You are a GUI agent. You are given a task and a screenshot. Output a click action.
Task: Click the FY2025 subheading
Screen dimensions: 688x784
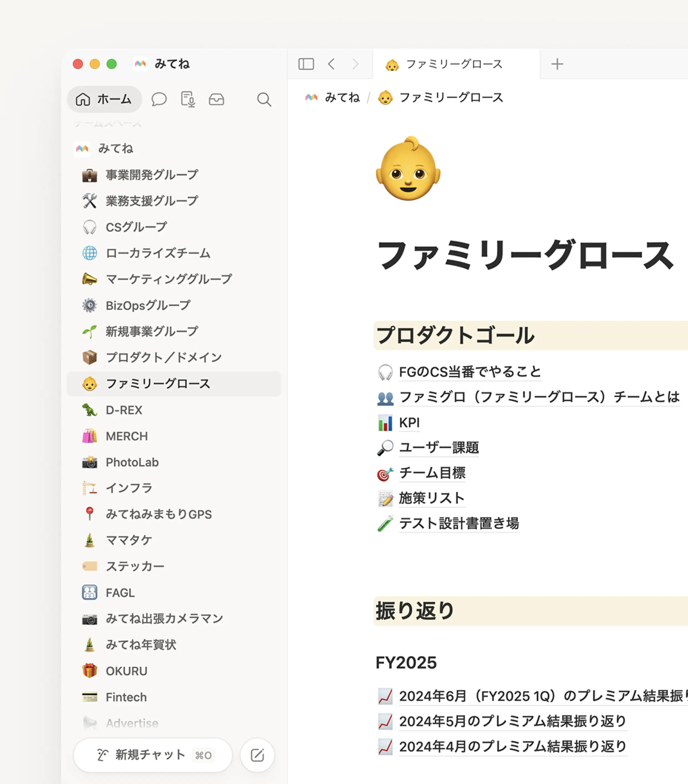click(x=406, y=663)
